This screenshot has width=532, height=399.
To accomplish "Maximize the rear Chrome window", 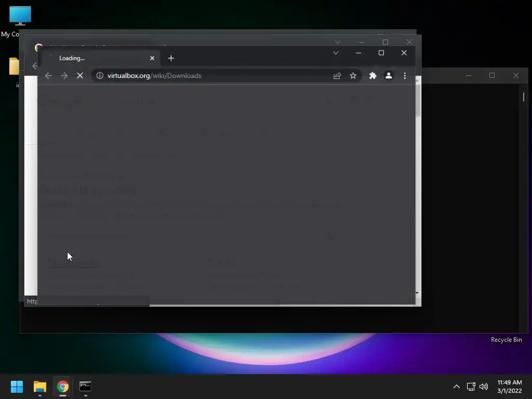I will click(x=385, y=43).
